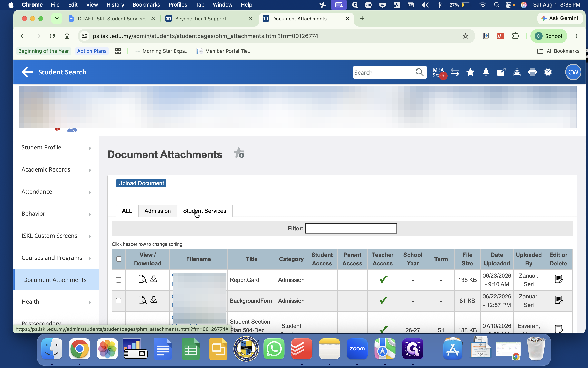Tick the BackgroundForm row checkbox
This screenshot has width=588, height=368.
point(119,301)
